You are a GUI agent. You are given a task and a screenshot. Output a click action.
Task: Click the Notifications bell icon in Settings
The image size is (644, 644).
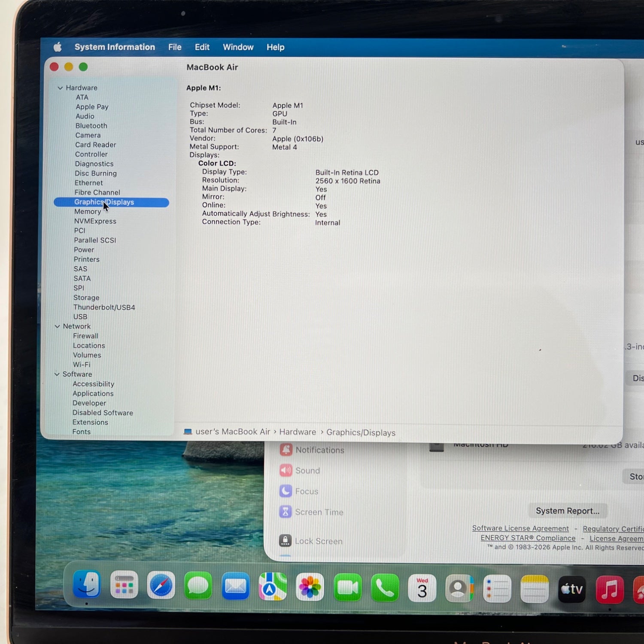tap(286, 450)
